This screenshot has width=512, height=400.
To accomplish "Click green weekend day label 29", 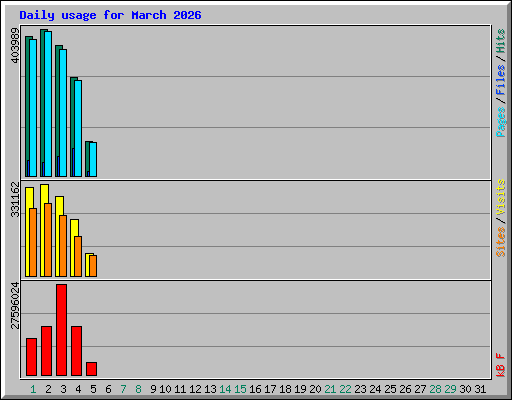I will (x=450, y=389).
